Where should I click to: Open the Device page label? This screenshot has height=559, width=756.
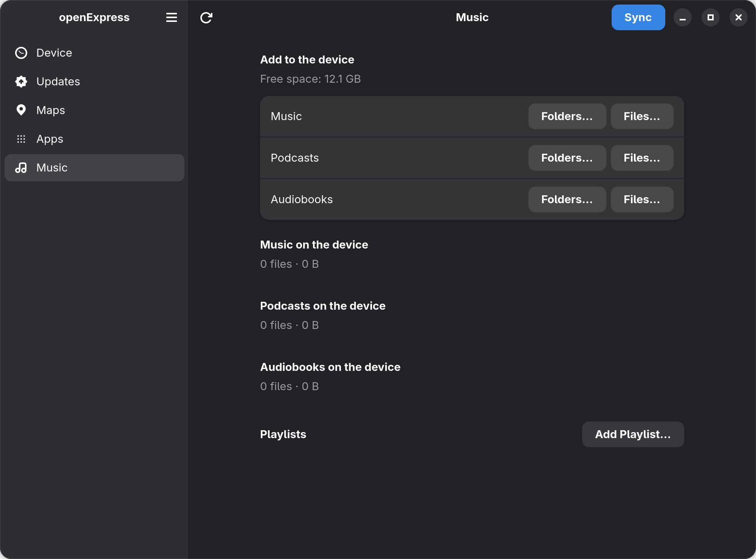pyautogui.click(x=54, y=53)
